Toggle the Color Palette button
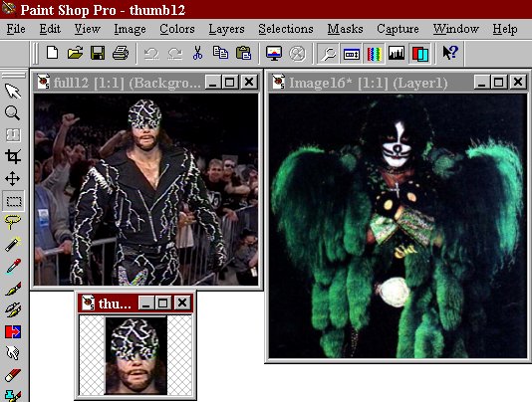Image resolution: width=532 pixels, height=402 pixels. (374, 54)
